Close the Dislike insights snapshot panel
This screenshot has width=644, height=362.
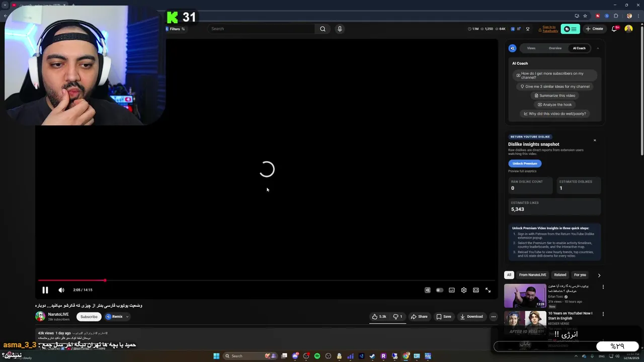pos(595,140)
